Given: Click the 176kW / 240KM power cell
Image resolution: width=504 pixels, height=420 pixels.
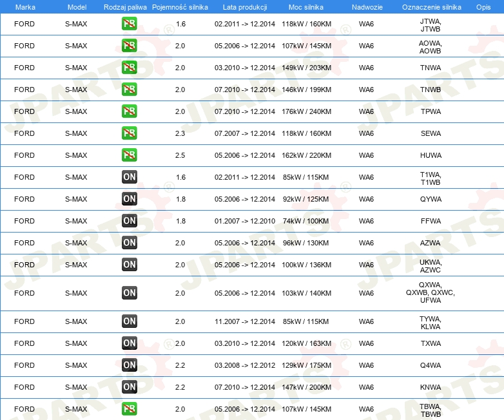Looking at the screenshot, I should 306,111.
